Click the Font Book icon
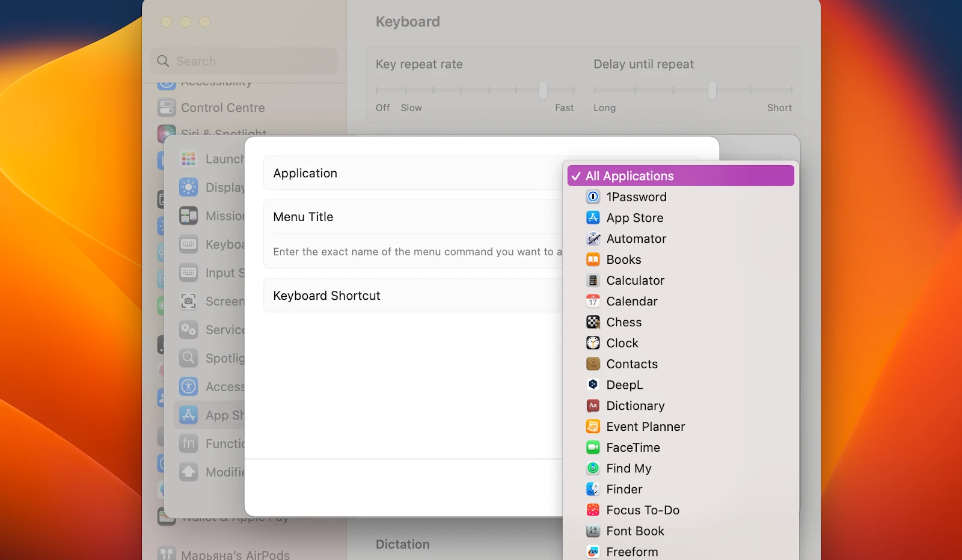Image resolution: width=962 pixels, height=560 pixels. [x=593, y=531]
